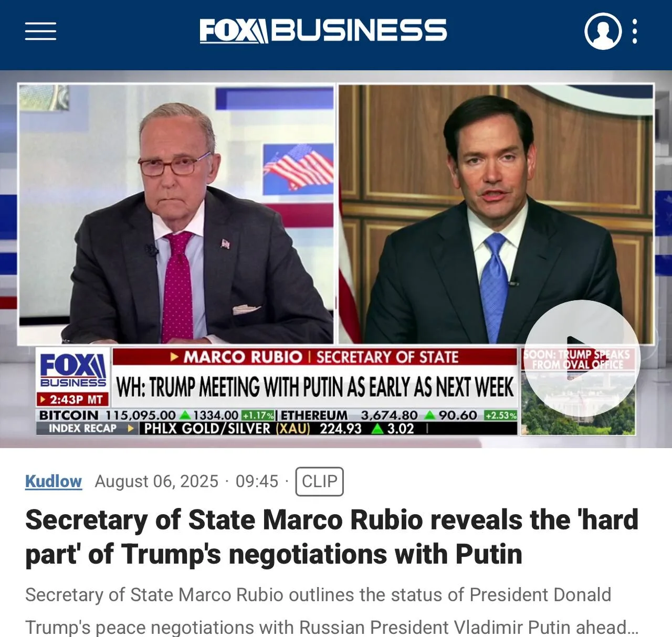Open the three-dot more options menu
The width and height of the screenshot is (672, 637).
(x=635, y=31)
